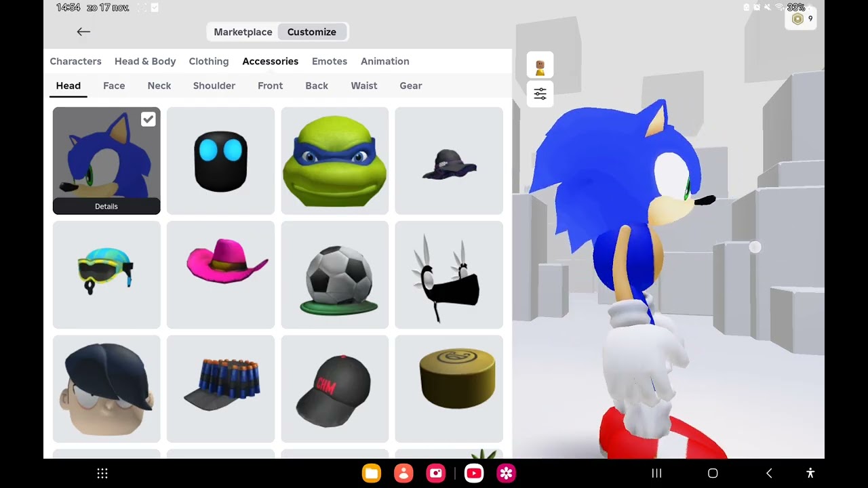Open the pink flower gallery app

[x=507, y=473]
